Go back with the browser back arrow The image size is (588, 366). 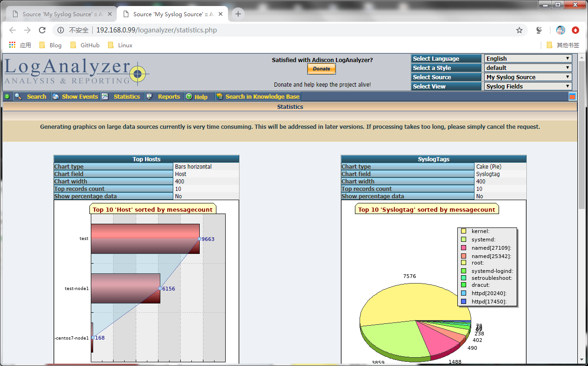13,30
